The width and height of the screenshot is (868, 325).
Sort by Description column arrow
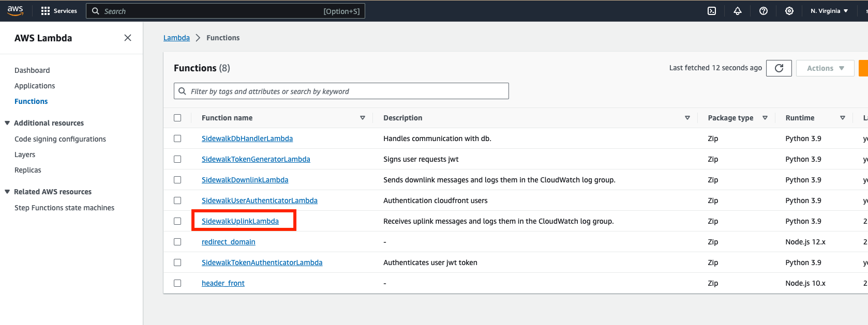687,118
